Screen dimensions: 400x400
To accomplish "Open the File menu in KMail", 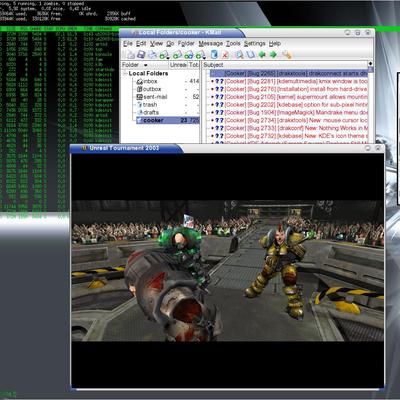I will coord(128,44).
